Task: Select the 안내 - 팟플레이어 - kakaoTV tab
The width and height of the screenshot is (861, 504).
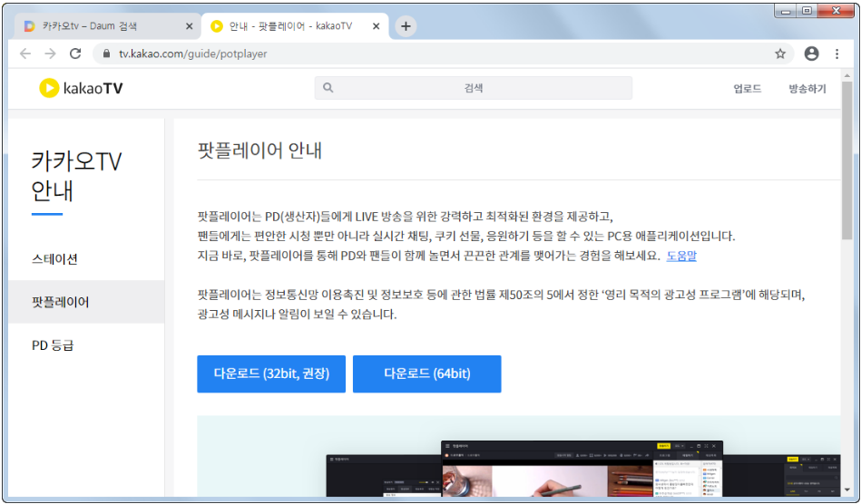Action: 296,26
